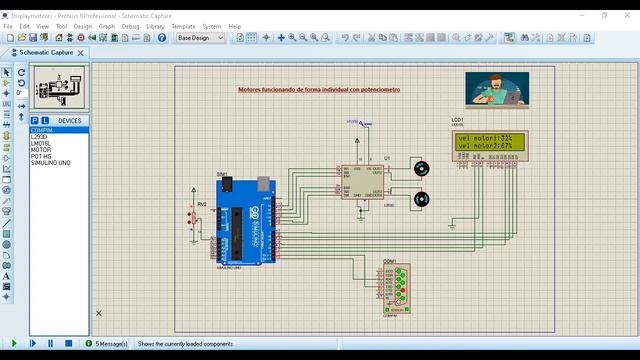Select the Selection Mode arrow tool
Viewport: 640px width, 360px height.
(6, 73)
